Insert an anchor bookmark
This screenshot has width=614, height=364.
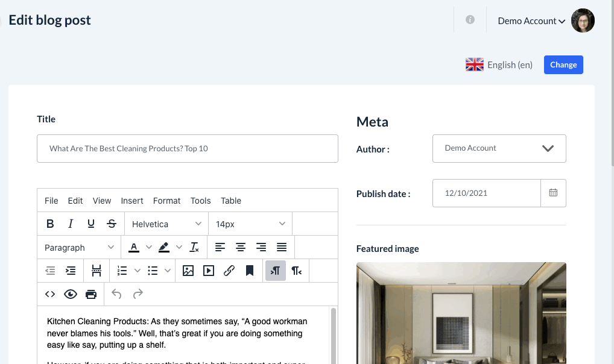pyautogui.click(x=250, y=271)
